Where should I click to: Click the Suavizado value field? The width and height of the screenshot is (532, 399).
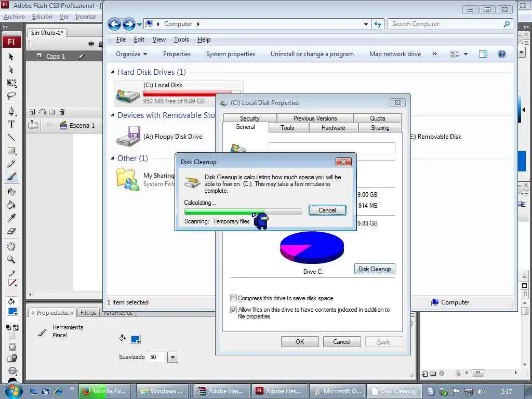click(157, 357)
